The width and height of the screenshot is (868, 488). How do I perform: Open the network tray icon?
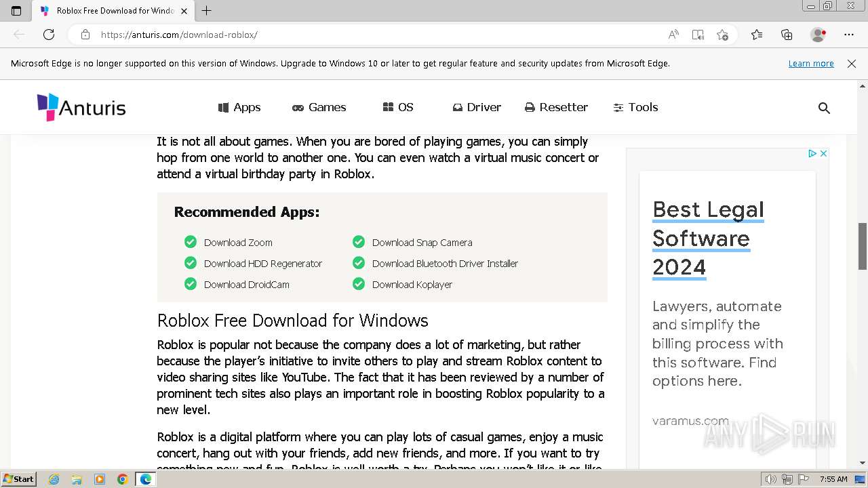[787, 479]
